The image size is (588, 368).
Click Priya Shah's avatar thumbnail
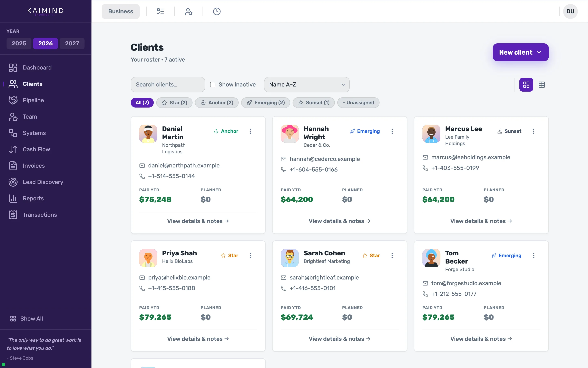click(148, 258)
